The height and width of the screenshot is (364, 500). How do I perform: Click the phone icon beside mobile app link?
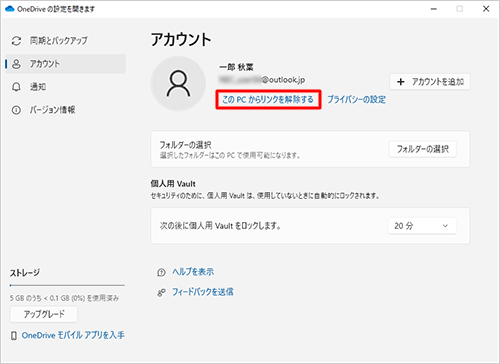tap(14, 335)
